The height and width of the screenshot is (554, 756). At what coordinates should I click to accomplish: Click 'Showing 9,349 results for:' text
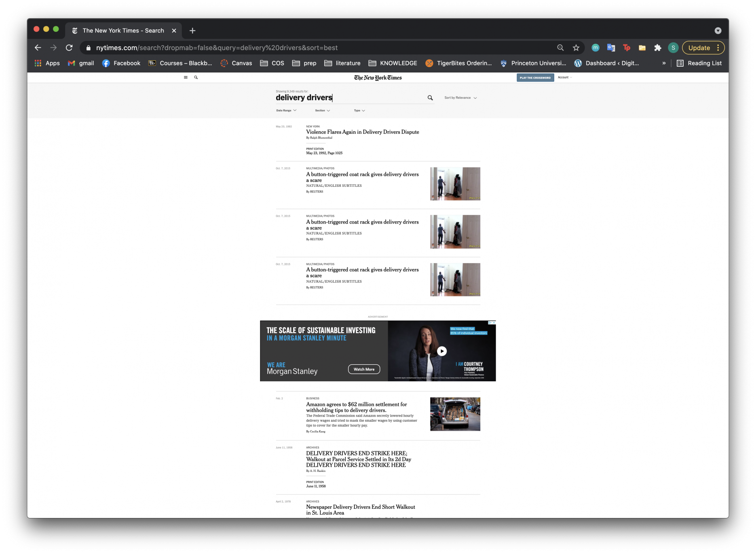click(x=292, y=91)
